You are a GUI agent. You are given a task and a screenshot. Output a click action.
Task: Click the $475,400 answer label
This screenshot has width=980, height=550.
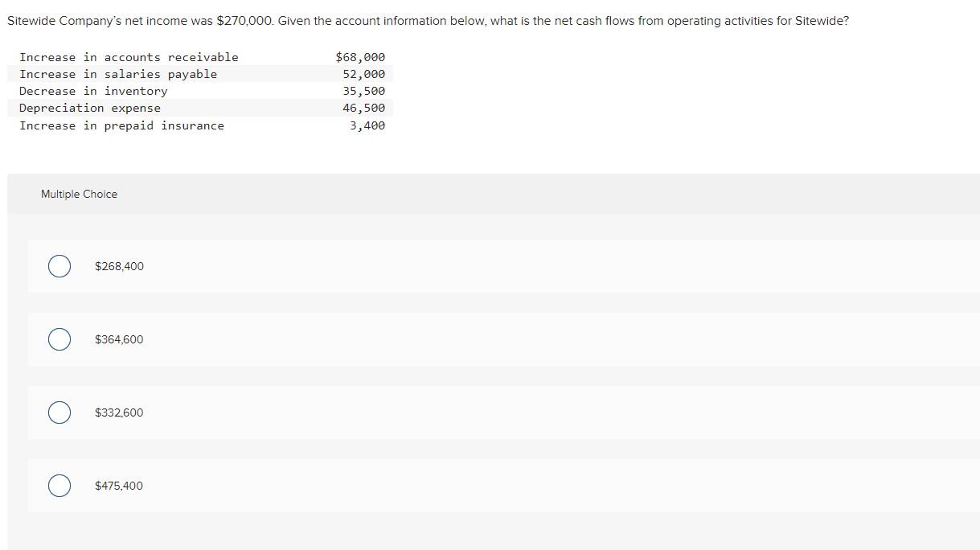tap(119, 486)
